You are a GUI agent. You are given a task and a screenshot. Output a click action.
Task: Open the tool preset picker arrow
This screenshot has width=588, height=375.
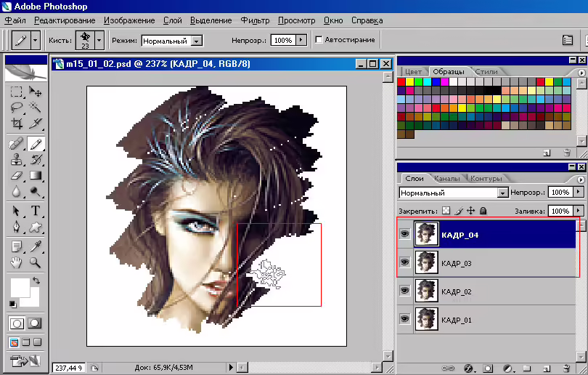36,40
